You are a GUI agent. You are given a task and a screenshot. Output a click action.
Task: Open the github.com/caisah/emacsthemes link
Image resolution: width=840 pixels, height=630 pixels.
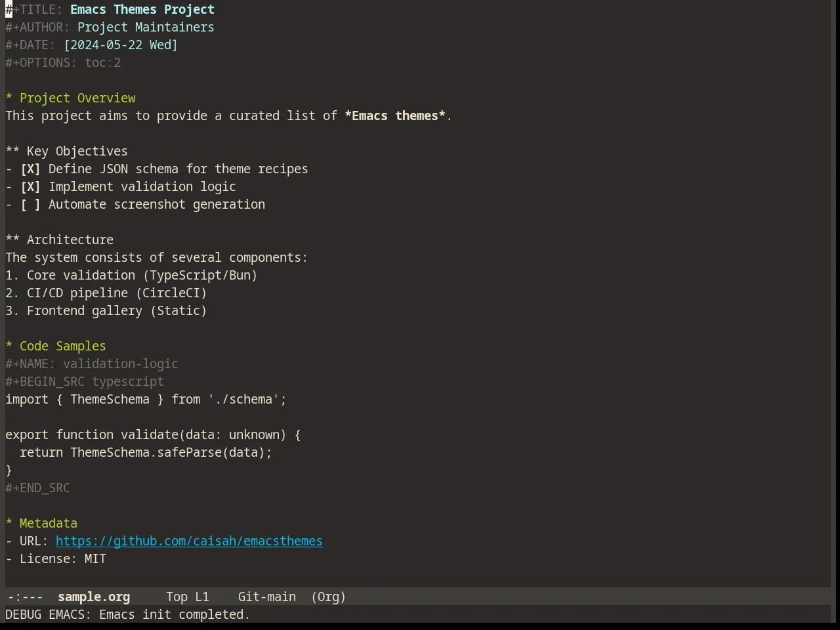pyautogui.click(x=189, y=541)
